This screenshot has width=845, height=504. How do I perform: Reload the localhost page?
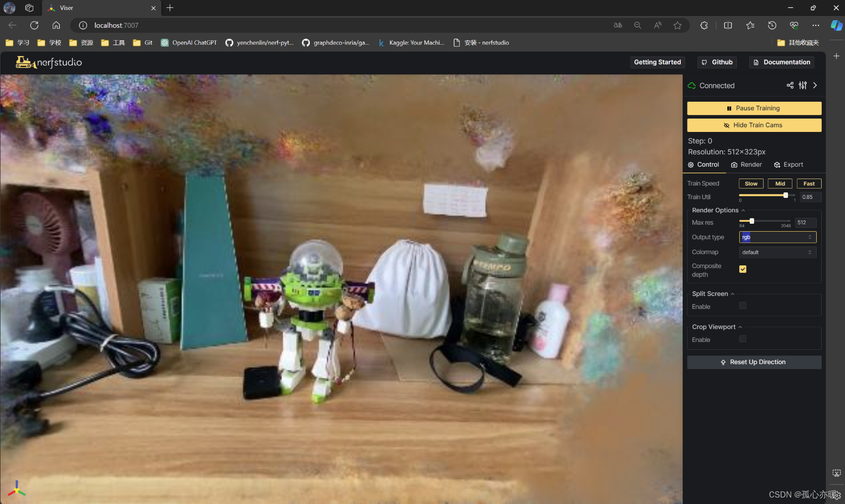pyautogui.click(x=34, y=25)
